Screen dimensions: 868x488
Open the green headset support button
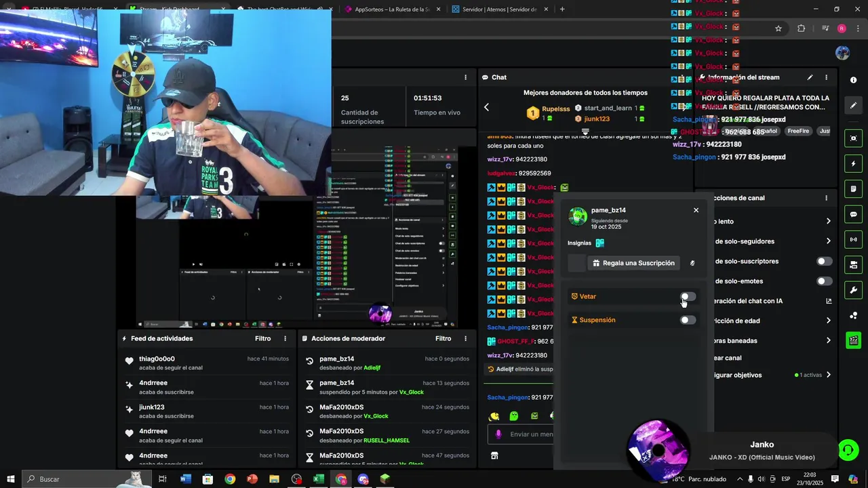(848, 449)
